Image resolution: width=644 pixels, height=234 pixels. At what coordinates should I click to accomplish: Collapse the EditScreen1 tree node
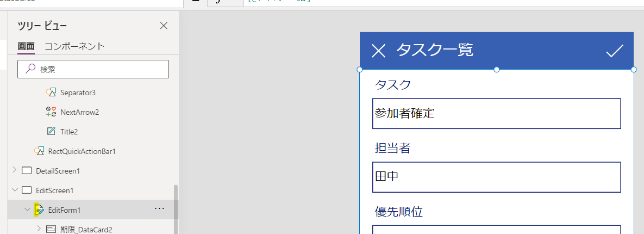pos(14,190)
